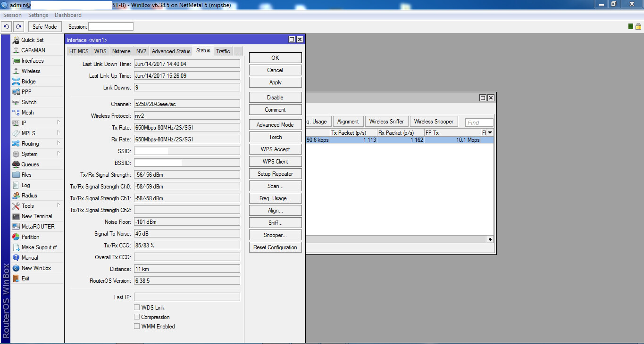Image resolution: width=644 pixels, height=344 pixels.
Task: Apply the interface settings
Action: click(275, 82)
